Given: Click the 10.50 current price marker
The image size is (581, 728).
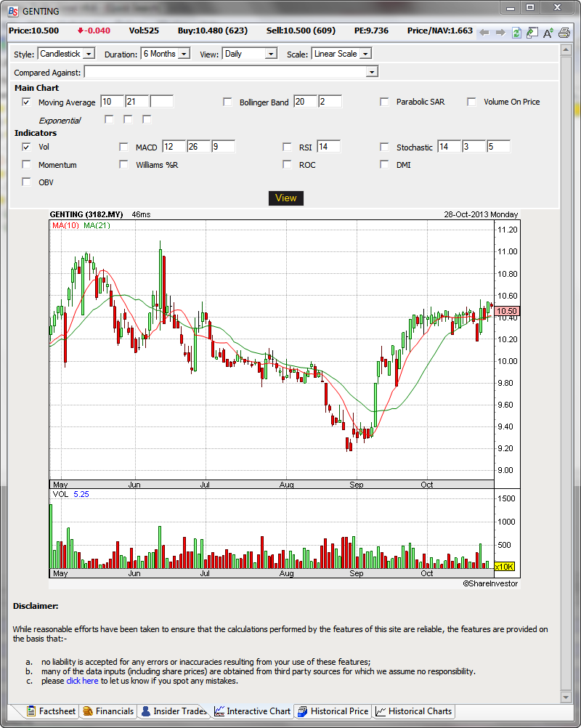Looking at the screenshot, I should [x=507, y=311].
